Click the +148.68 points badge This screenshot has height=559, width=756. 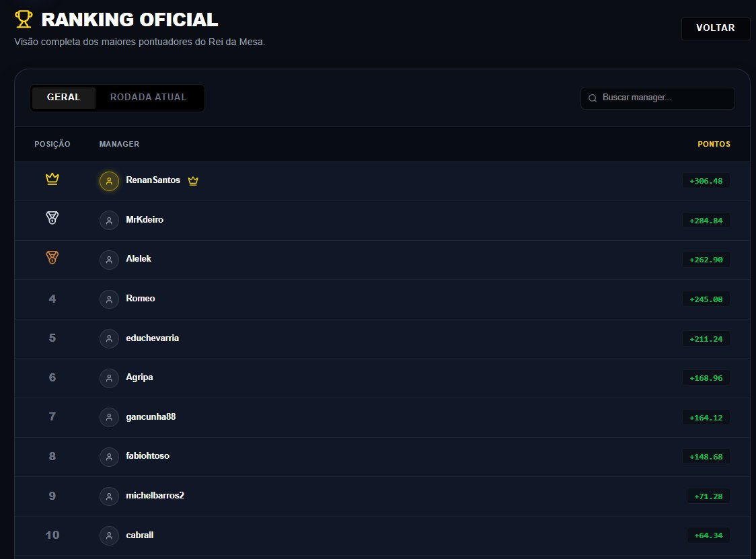click(706, 457)
